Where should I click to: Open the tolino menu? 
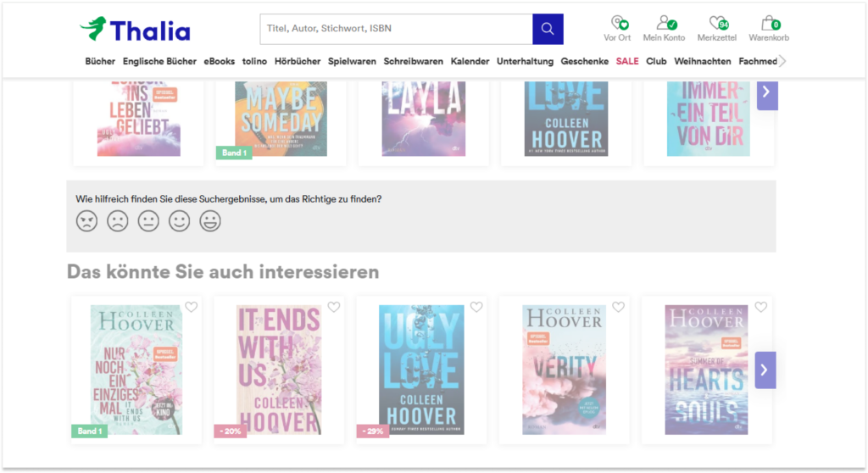coord(254,62)
